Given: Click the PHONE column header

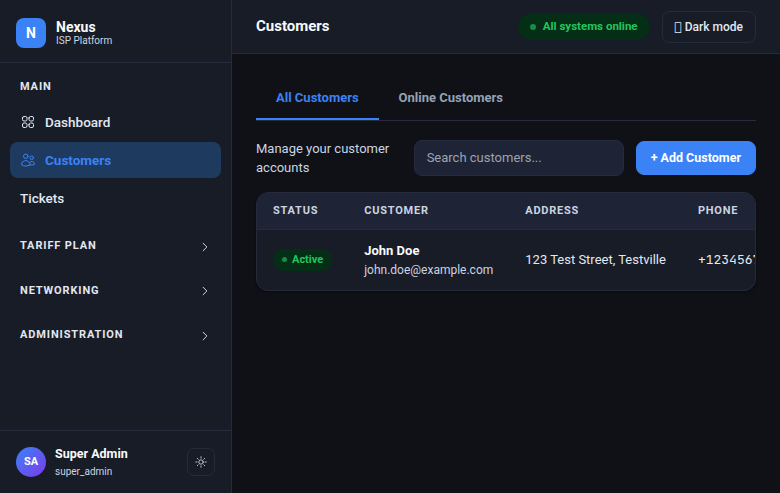Looking at the screenshot, I should pyautogui.click(x=717, y=210).
